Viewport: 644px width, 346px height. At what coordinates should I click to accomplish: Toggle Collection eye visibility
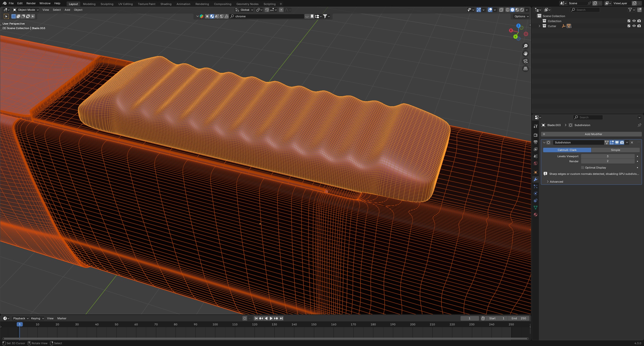click(x=634, y=21)
